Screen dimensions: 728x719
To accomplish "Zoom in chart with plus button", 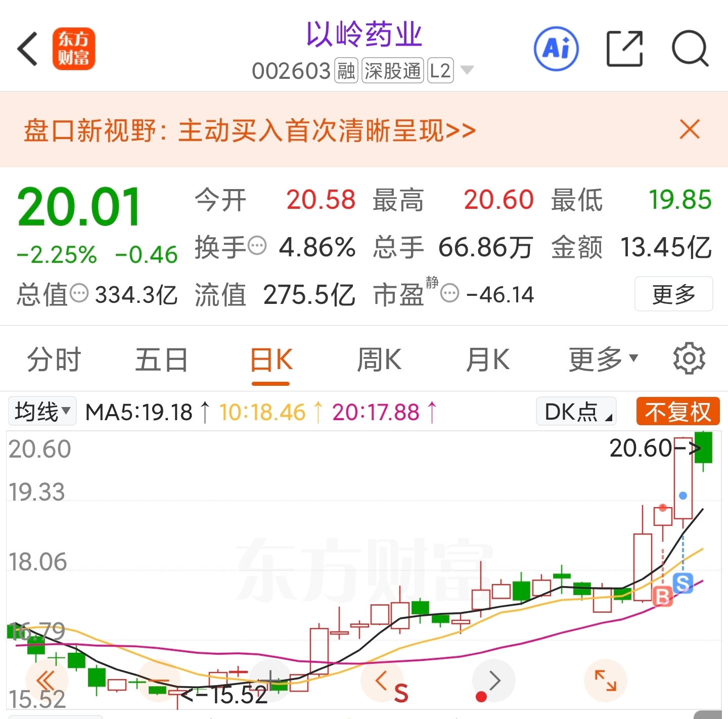I will pos(271,681).
